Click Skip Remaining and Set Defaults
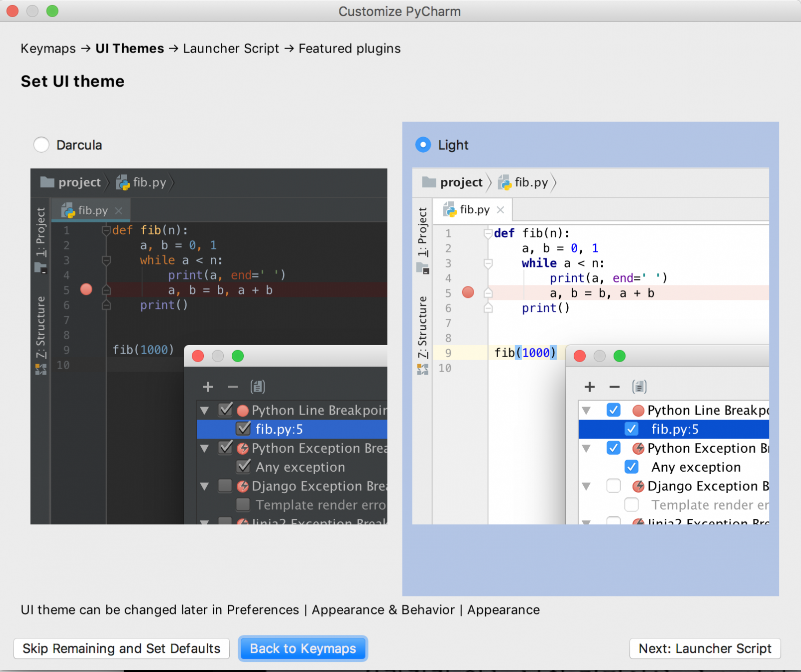This screenshot has height=672, width=801. pos(122,648)
